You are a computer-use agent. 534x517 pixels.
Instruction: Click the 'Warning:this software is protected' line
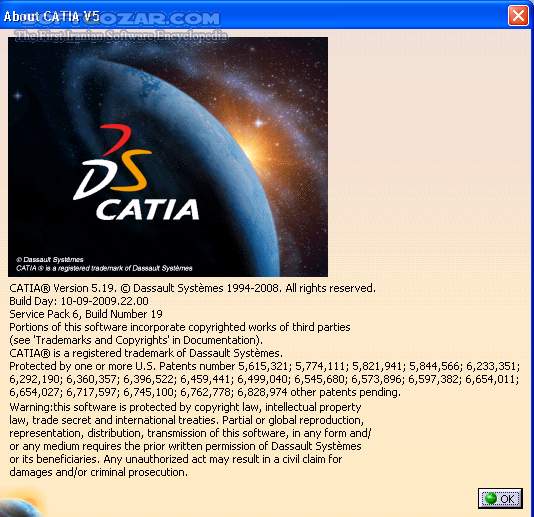point(185,407)
